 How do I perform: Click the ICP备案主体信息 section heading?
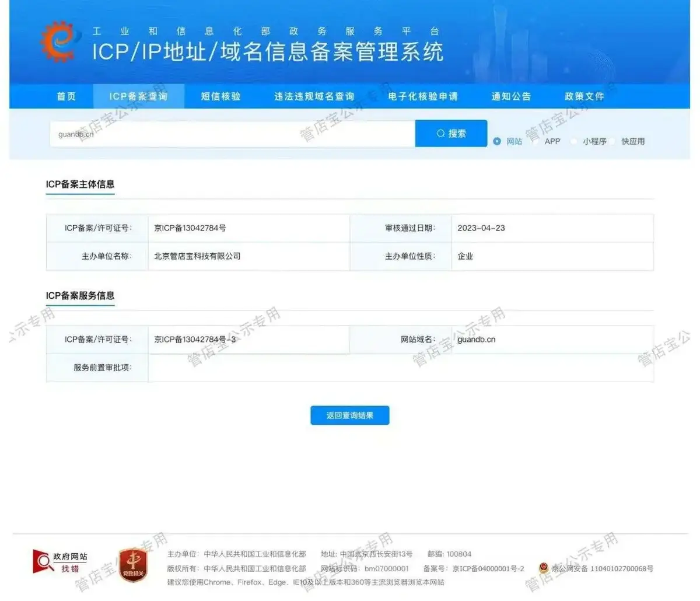click(x=80, y=184)
